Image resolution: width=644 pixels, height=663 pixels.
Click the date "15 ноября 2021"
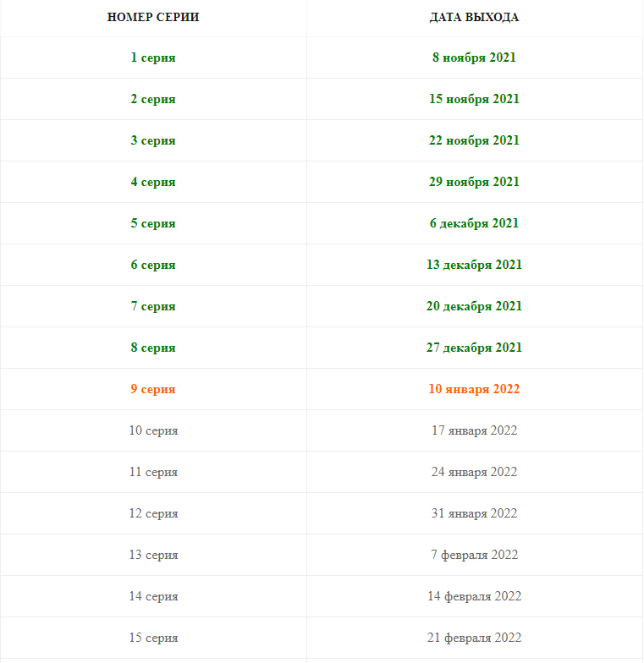(x=474, y=99)
